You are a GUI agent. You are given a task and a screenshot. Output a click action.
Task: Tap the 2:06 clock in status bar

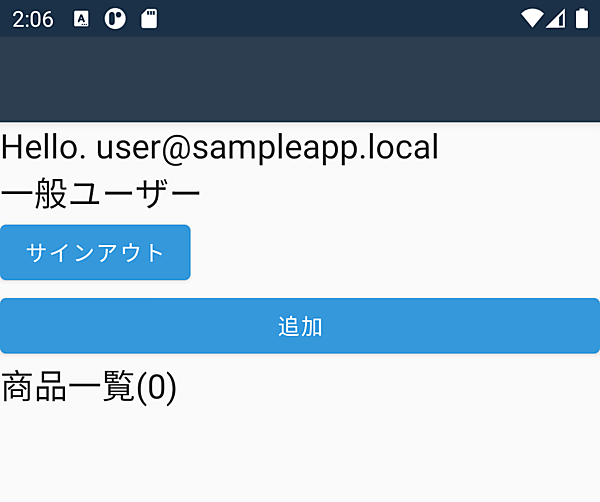click(x=32, y=19)
